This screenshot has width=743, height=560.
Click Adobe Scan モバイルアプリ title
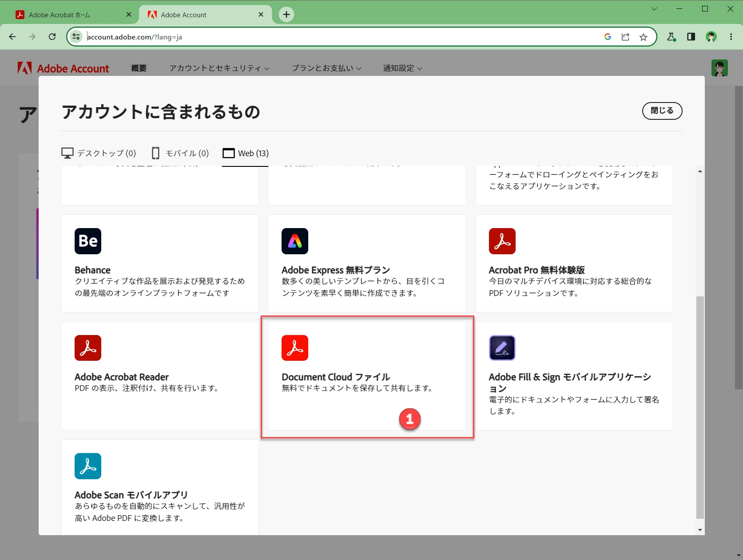pos(131,495)
